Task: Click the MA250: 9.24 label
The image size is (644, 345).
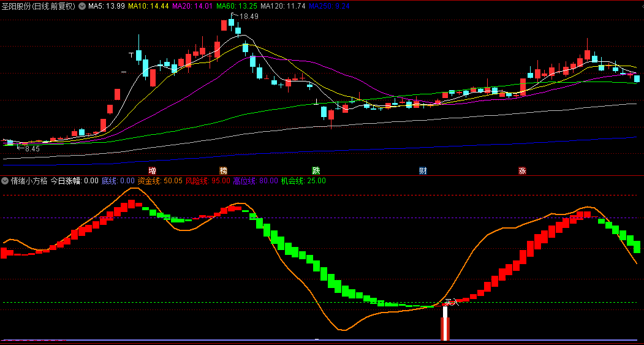Action: pyautogui.click(x=330, y=6)
